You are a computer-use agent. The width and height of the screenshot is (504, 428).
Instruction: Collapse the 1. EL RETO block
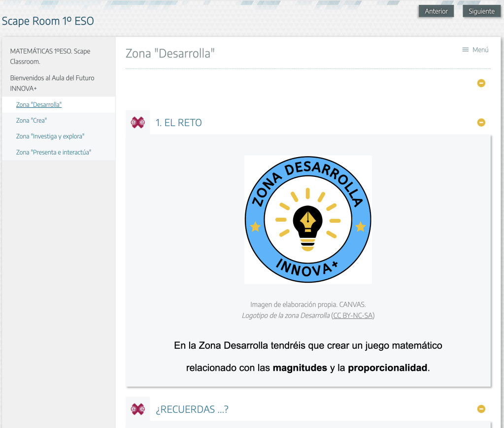(481, 123)
